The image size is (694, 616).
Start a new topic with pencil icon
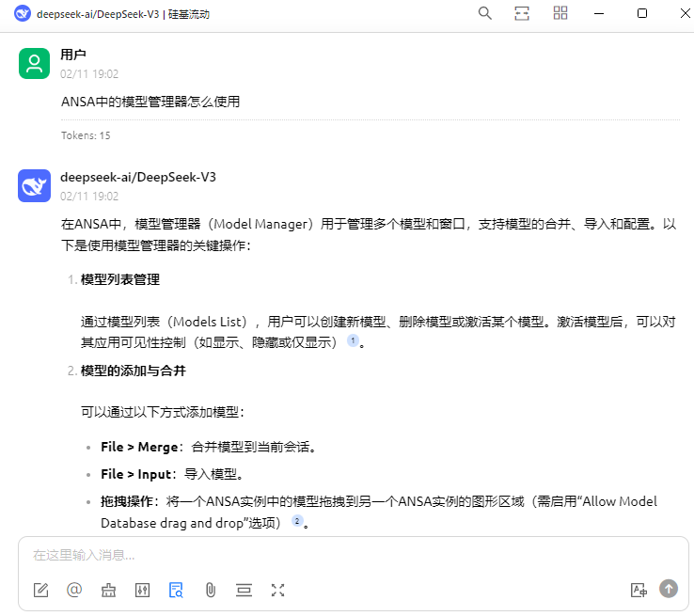click(x=40, y=590)
